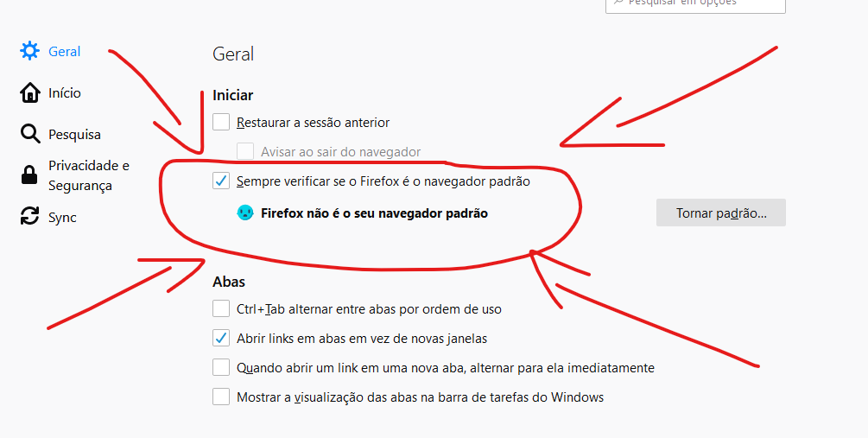The image size is (868, 438).
Task: Uncheck Sempre verificar se o Firefox é padrão
Action: (x=221, y=181)
